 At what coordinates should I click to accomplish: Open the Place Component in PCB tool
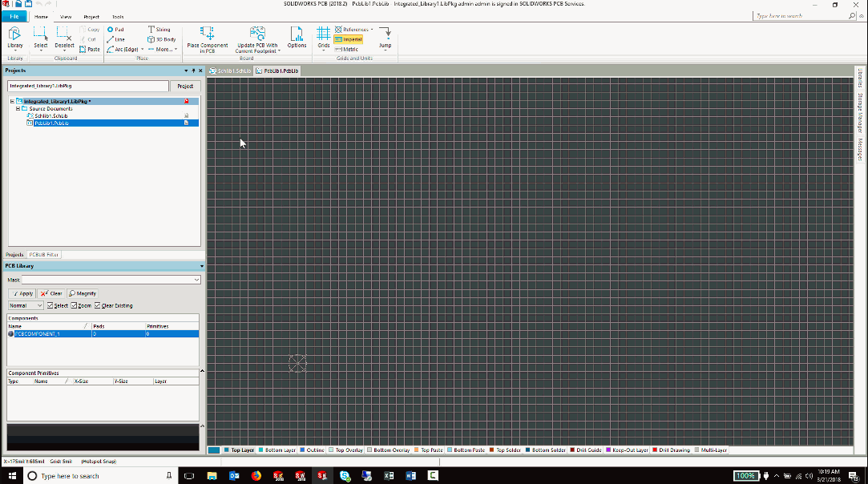pyautogui.click(x=208, y=38)
